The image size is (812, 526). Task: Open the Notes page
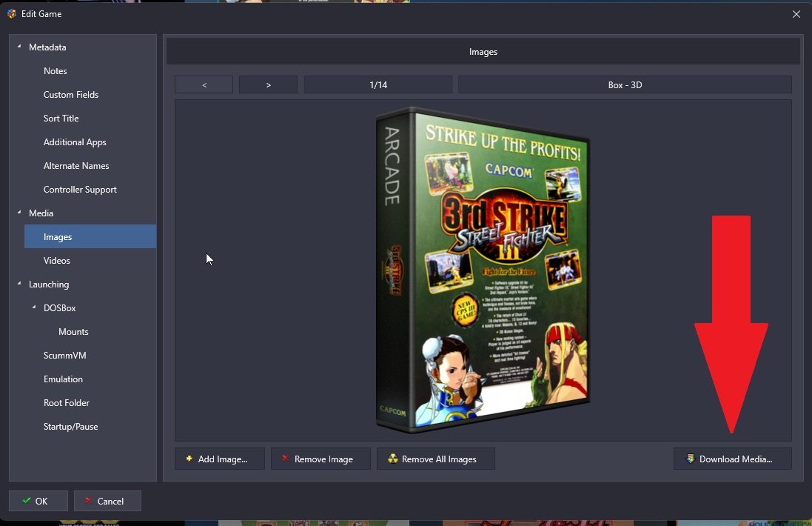click(55, 71)
